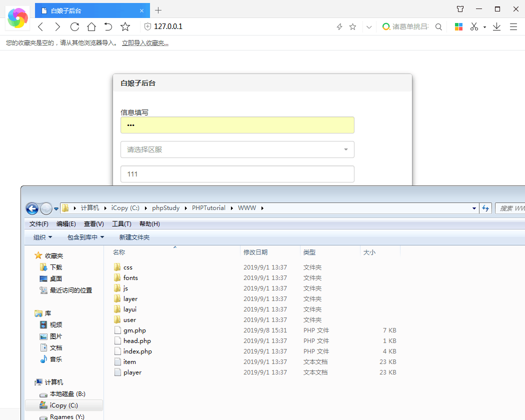Image resolution: width=525 pixels, height=420 pixels.
Task: Expand the 包含到库中 dropdown
Action: (85, 237)
